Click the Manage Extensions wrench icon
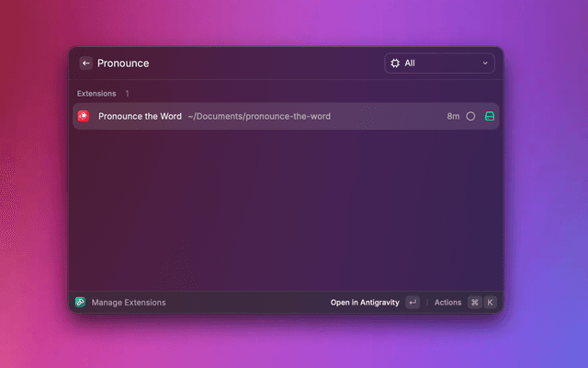Screen dimensions: 588x368 [x=81, y=302]
